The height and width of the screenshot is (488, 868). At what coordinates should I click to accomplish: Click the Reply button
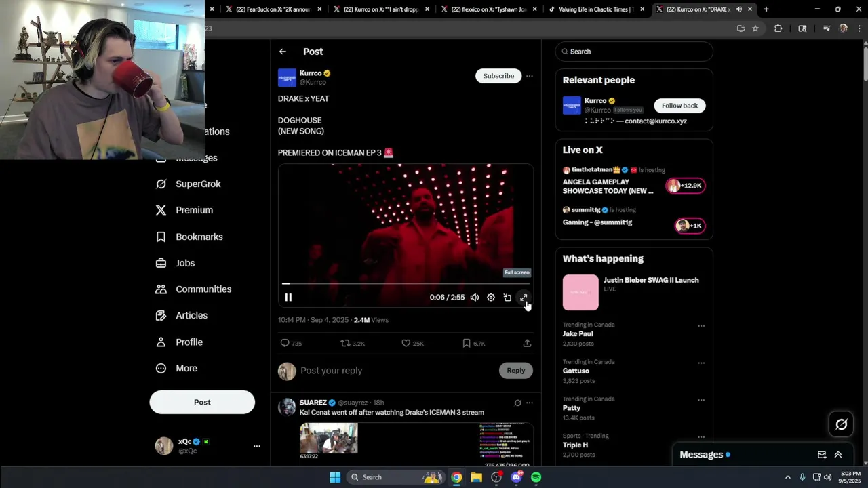tap(516, 371)
